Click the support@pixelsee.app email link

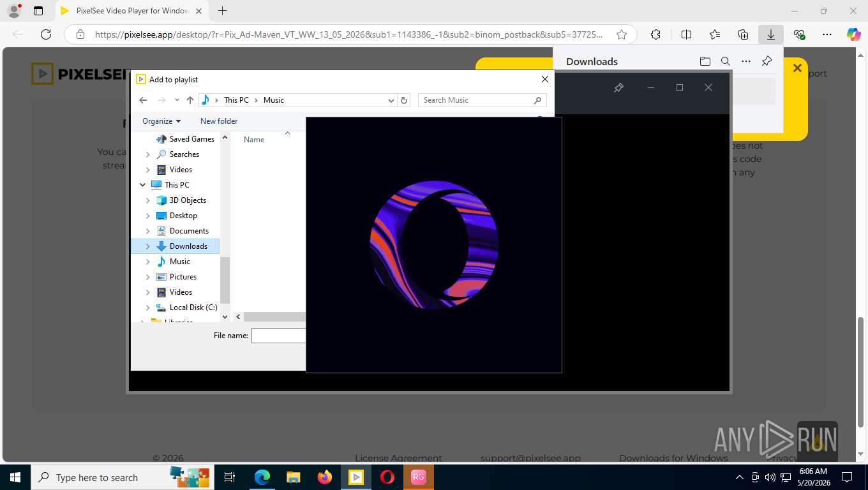point(530,458)
